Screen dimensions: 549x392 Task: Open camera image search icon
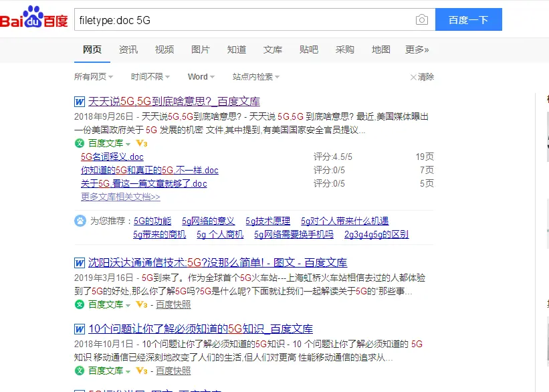pyautogui.click(x=421, y=19)
